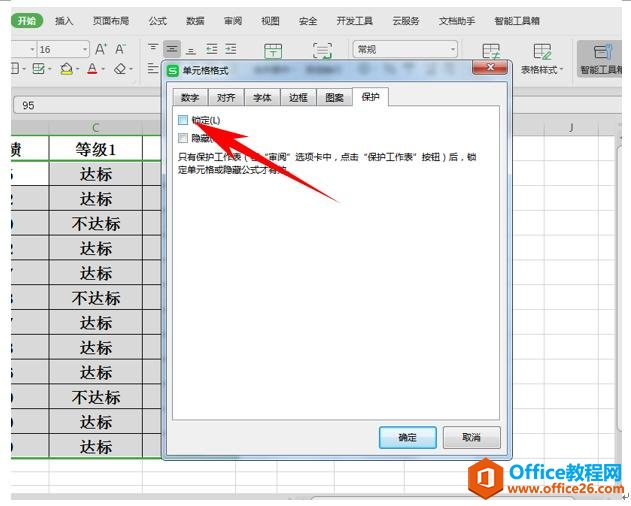Switch to the 字体 tab
The height and width of the screenshot is (506, 631).
click(x=262, y=97)
